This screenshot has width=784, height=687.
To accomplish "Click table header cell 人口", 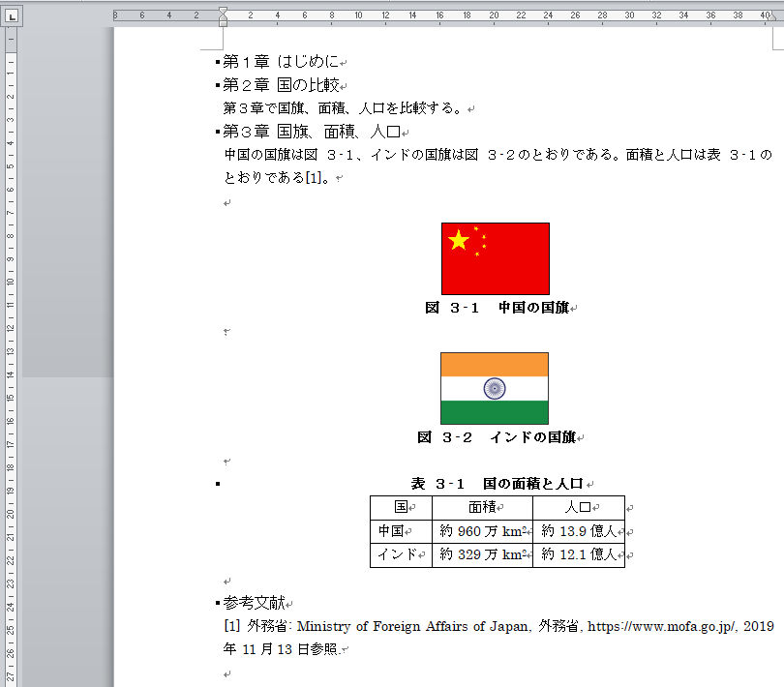I will 579,507.
